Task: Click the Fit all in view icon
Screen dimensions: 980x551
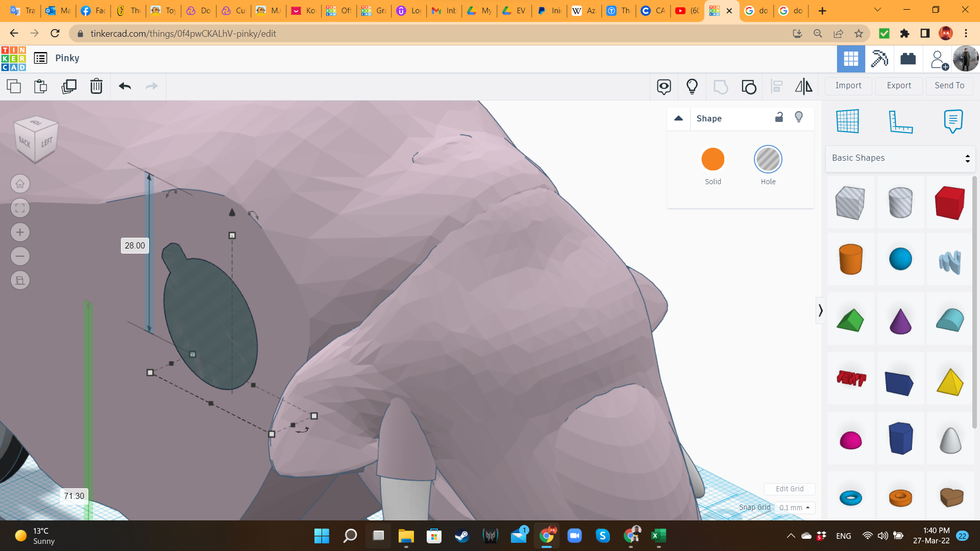Action: 20,208
